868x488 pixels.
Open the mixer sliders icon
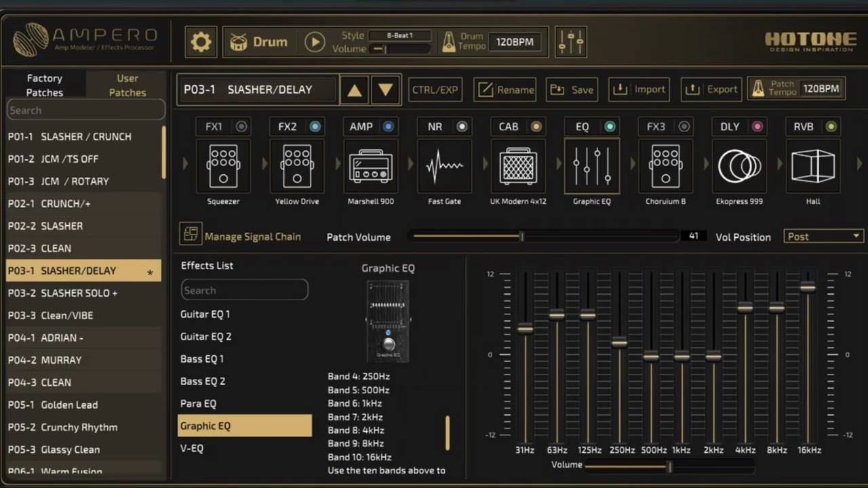pyautogui.click(x=571, y=42)
